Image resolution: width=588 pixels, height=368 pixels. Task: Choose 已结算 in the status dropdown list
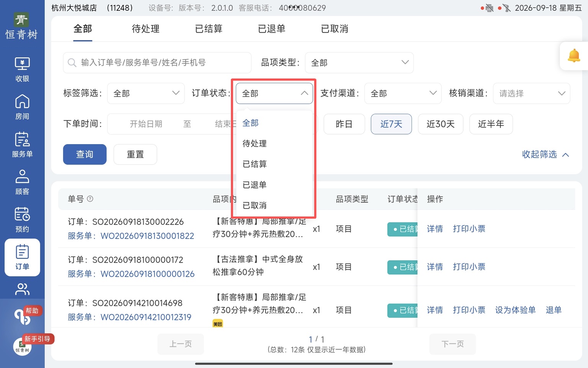coord(255,164)
